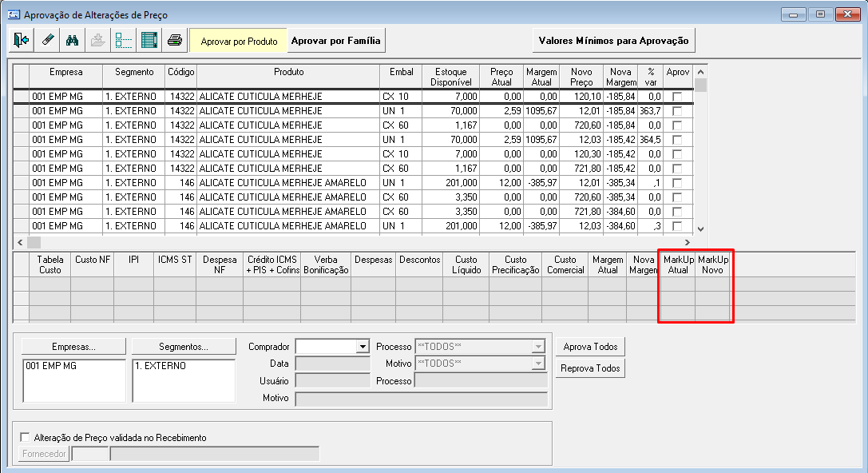Click the vertical scrollbar thumb of product grid
This screenshot has width=868, height=473.
click(700, 85)
